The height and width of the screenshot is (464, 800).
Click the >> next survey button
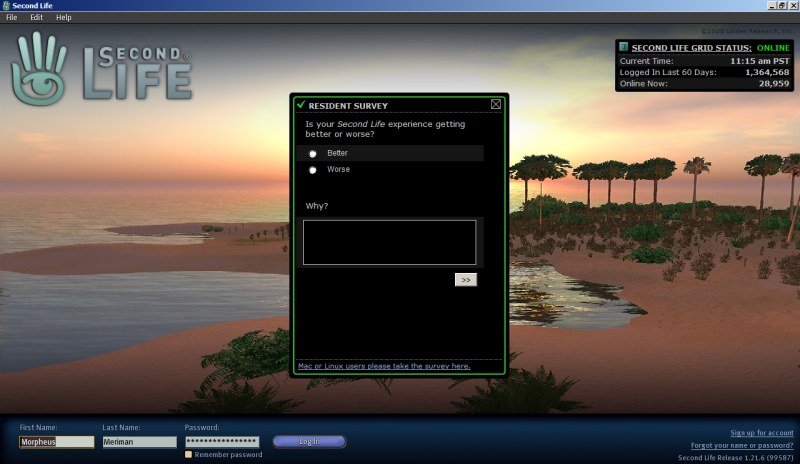point(466,280)
